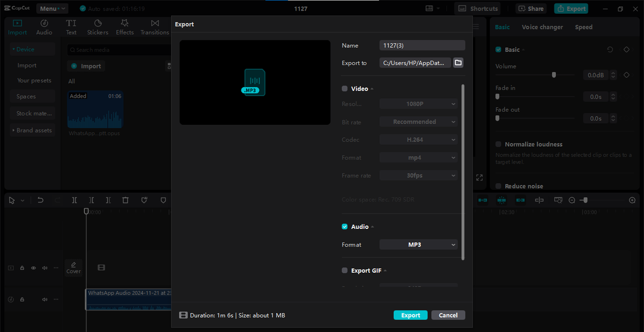
Task: Open the Menu dropdown in title bar
Action: tap(52, 9)
